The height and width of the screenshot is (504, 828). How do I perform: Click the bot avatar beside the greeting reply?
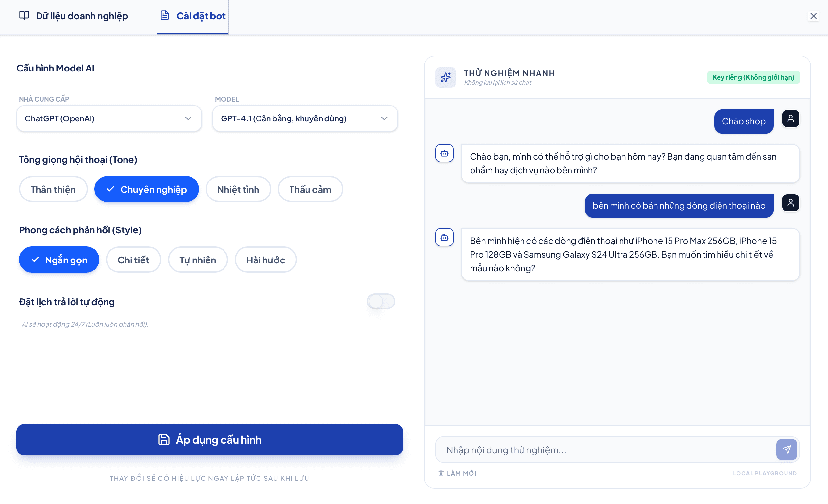tap(444, 153)
